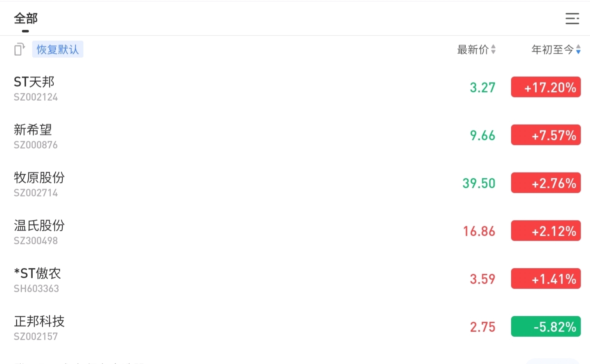Open 新希望 stock entry
590x364 pixels.
295,135
